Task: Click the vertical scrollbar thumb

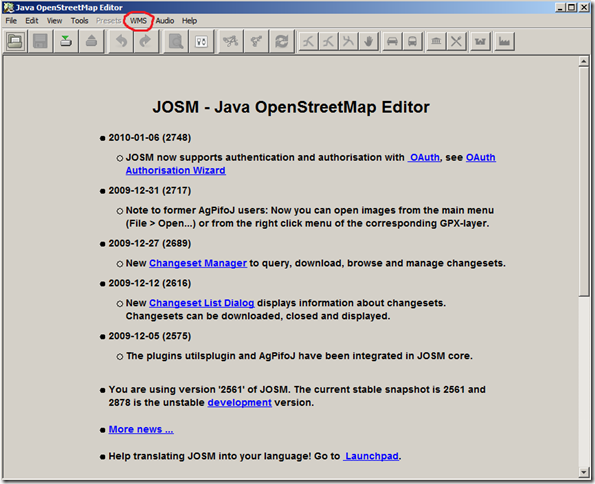Action: (584, 181)
